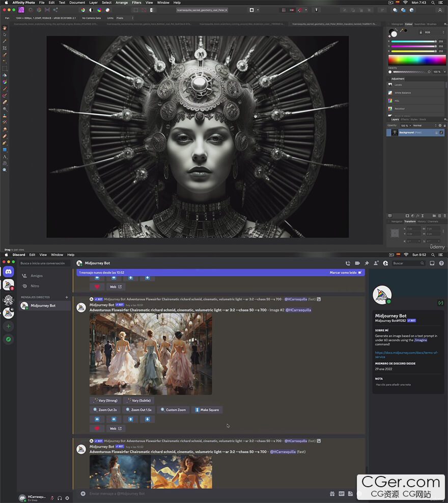Go to Discord home direct messages

tap(8, 272)
